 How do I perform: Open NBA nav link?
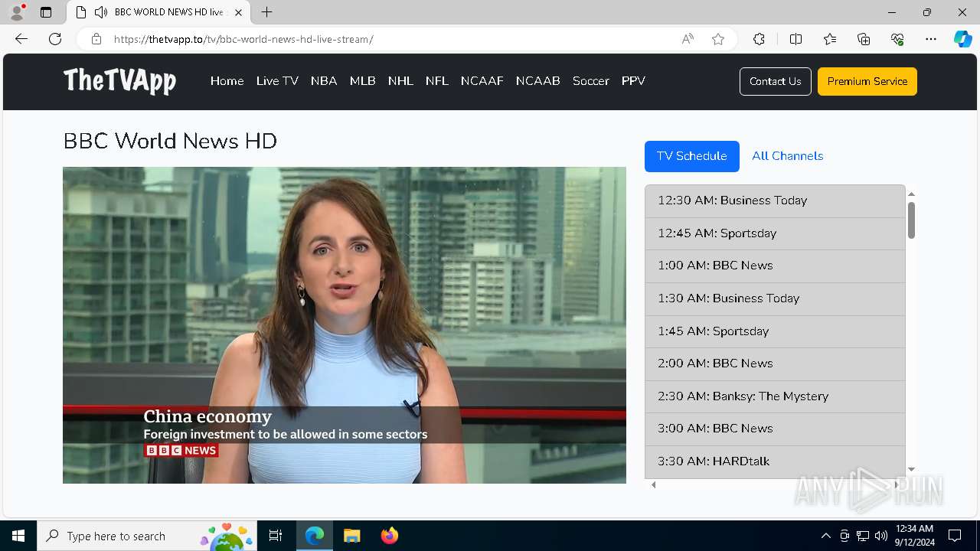click(324, 81)
